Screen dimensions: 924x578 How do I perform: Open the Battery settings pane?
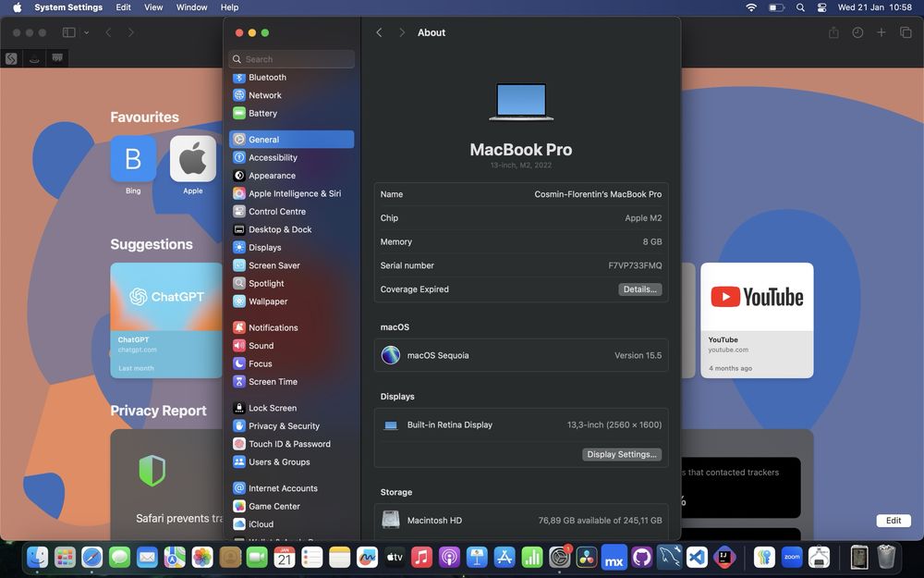[291, 113]
